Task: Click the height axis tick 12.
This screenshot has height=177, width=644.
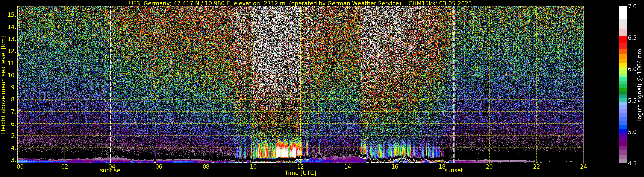Action: tap(12, 51)
